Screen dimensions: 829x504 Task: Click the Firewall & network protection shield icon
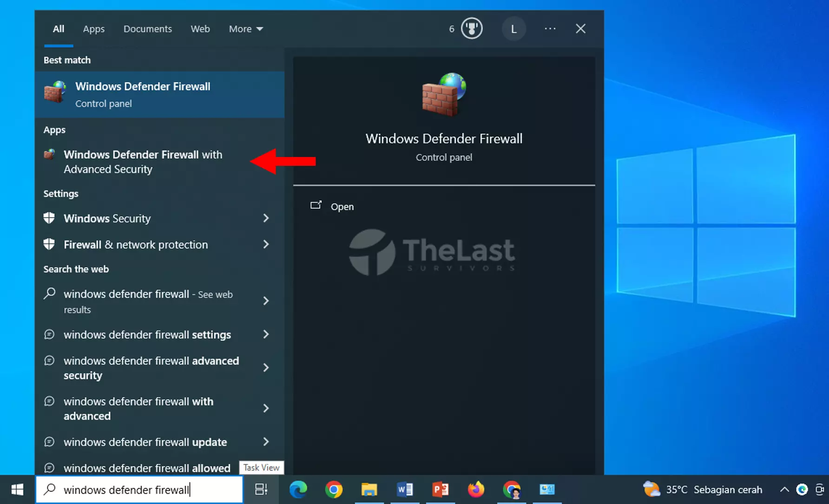(x=49, y=244)
